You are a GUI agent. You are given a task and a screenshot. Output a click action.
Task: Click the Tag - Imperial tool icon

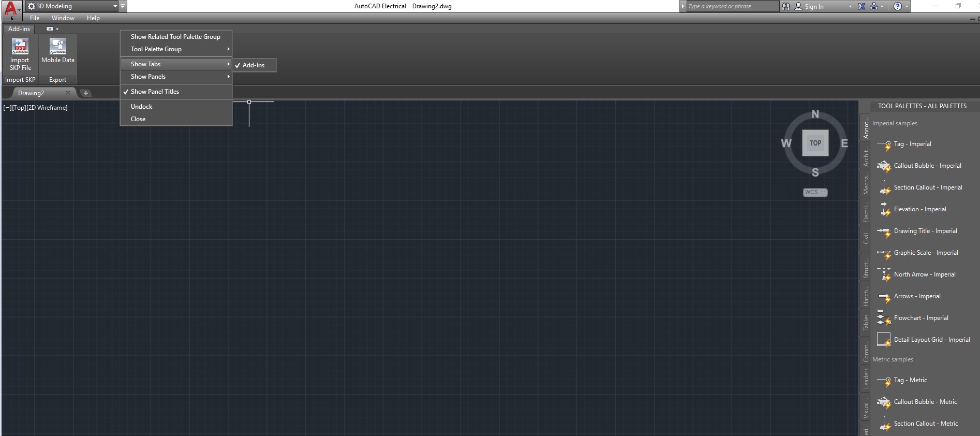(x=884, y=144)
